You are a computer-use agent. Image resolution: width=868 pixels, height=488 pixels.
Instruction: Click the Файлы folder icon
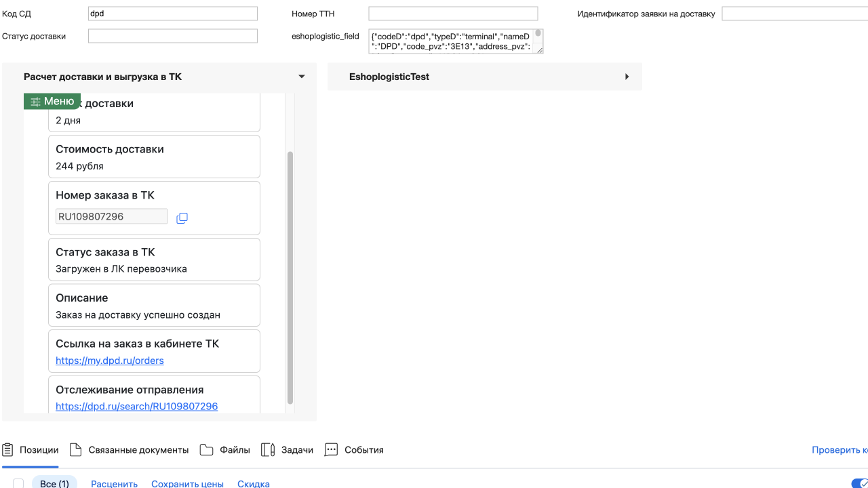pyautogui.click(x=207, y=449)
